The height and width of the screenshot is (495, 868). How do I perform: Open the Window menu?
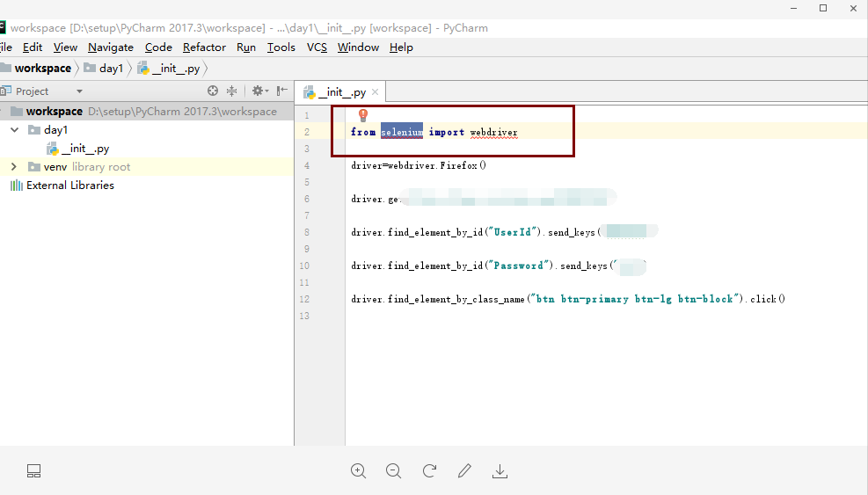tap(358, 47)
